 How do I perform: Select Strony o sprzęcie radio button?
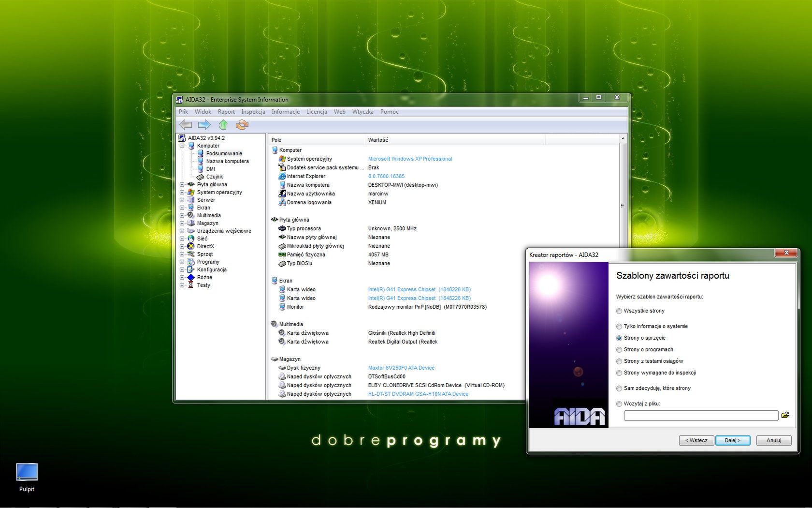tap(619, 338)
